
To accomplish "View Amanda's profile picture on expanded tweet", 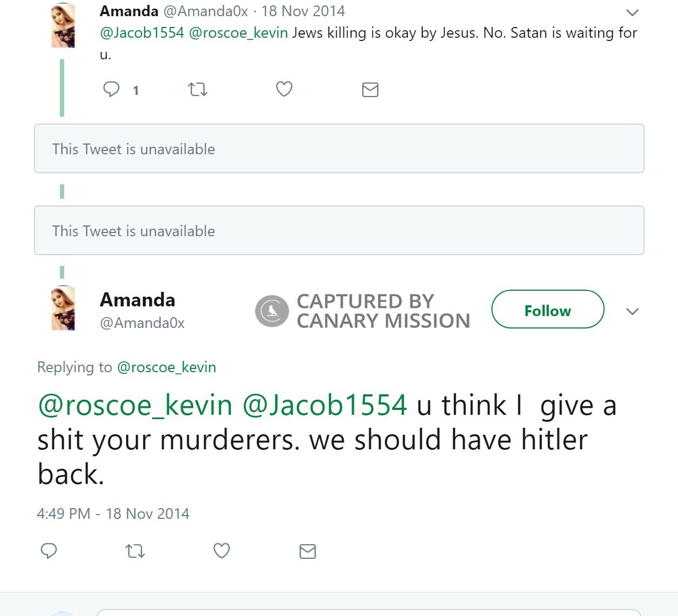I will (x=63, y=309).
